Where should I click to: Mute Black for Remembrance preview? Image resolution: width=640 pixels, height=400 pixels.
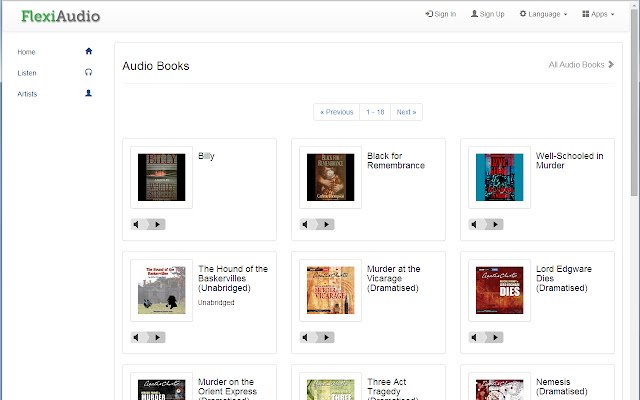point(305,224)
